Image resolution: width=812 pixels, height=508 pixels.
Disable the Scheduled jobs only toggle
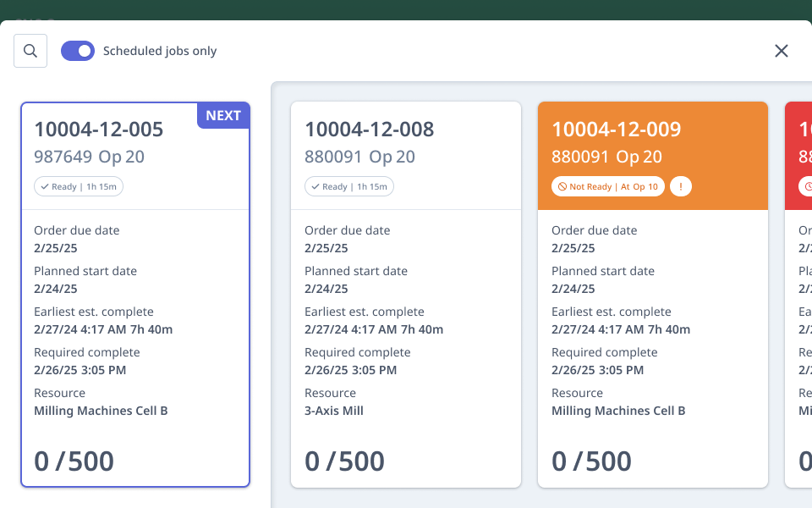point(77,51)
